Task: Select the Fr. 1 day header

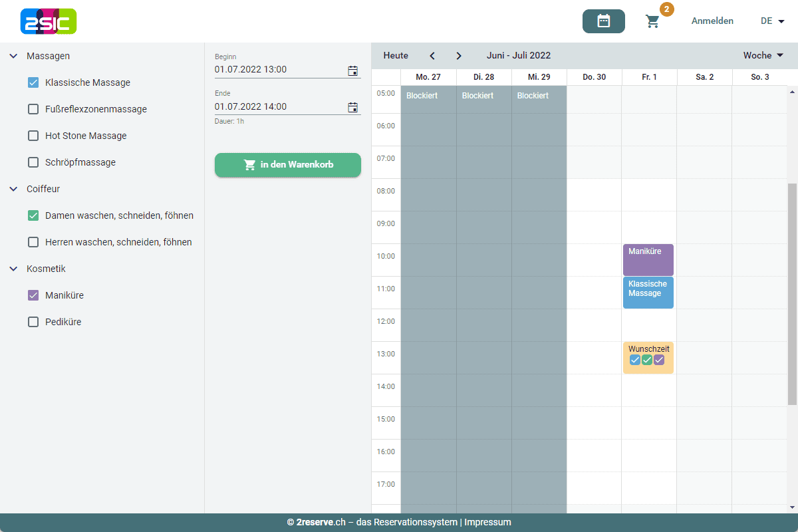Action: [649, 77]
